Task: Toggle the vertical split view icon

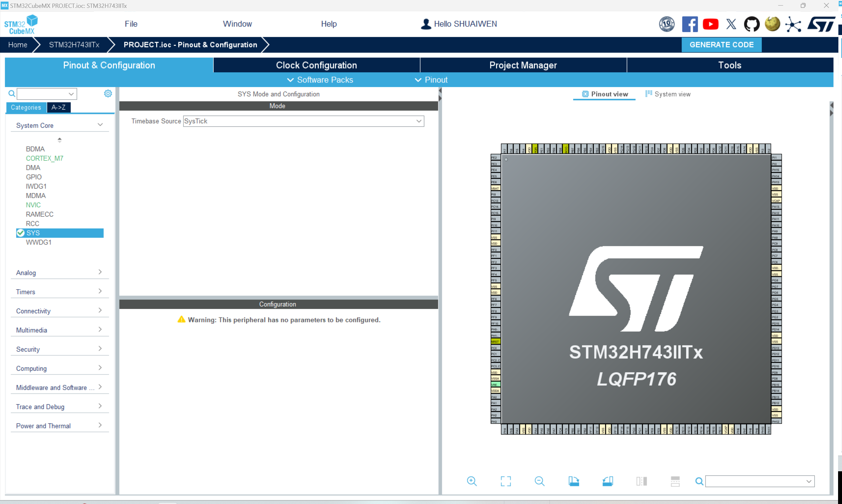Action: coord(641,481)
